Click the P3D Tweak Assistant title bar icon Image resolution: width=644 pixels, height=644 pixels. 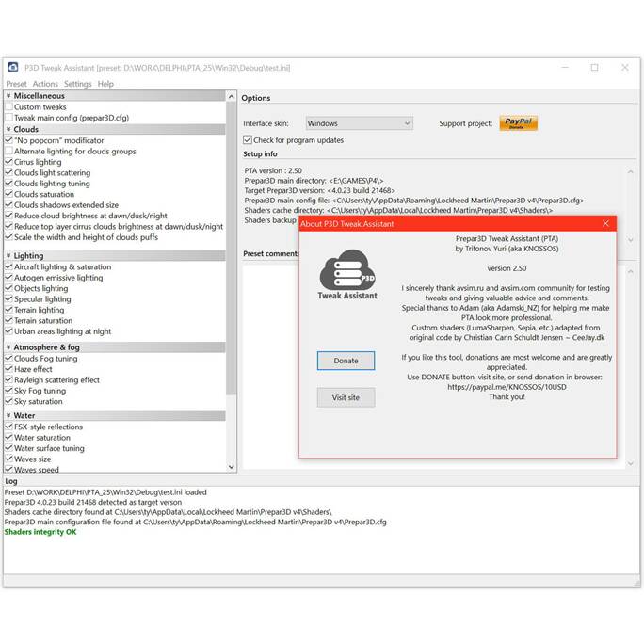pyautogui.click(x=13, y=67)
